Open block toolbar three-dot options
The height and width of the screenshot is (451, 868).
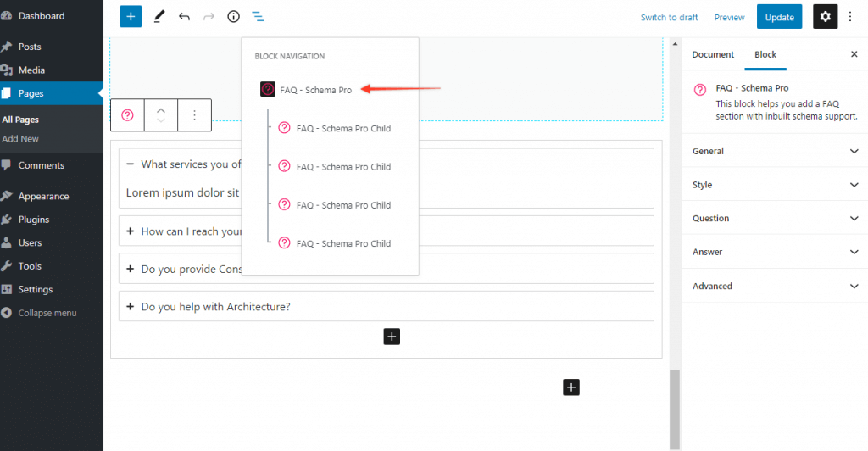(194, 115)
